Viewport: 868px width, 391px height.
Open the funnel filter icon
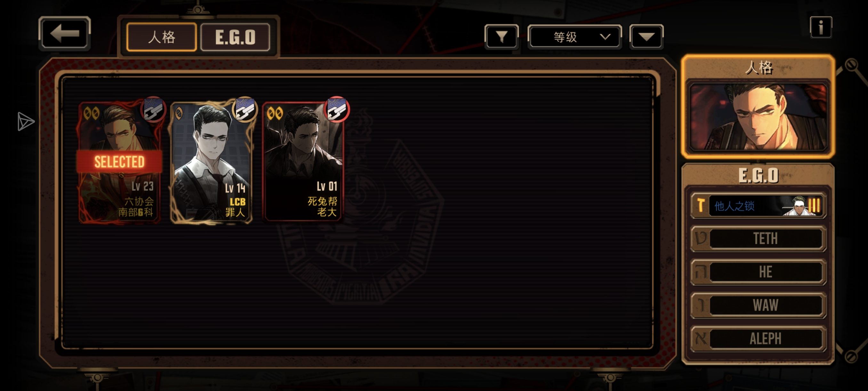point(502,37)
